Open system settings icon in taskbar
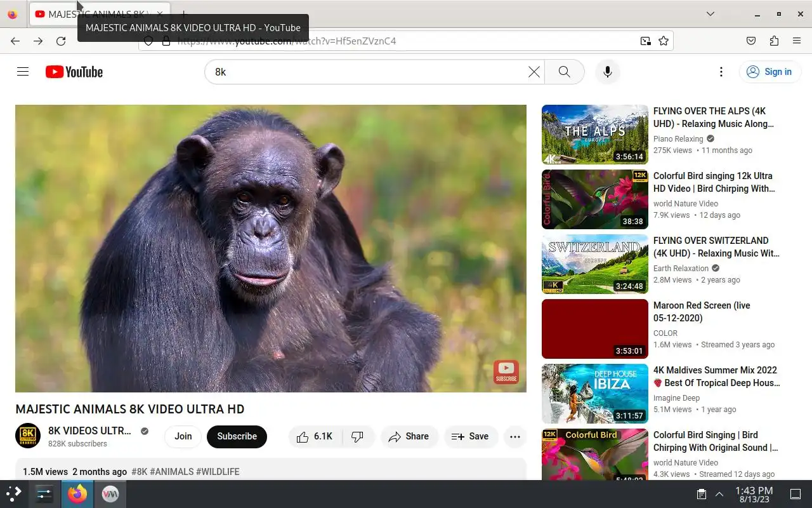The width and height of the screenshot is (812, 508). (44, 493)
